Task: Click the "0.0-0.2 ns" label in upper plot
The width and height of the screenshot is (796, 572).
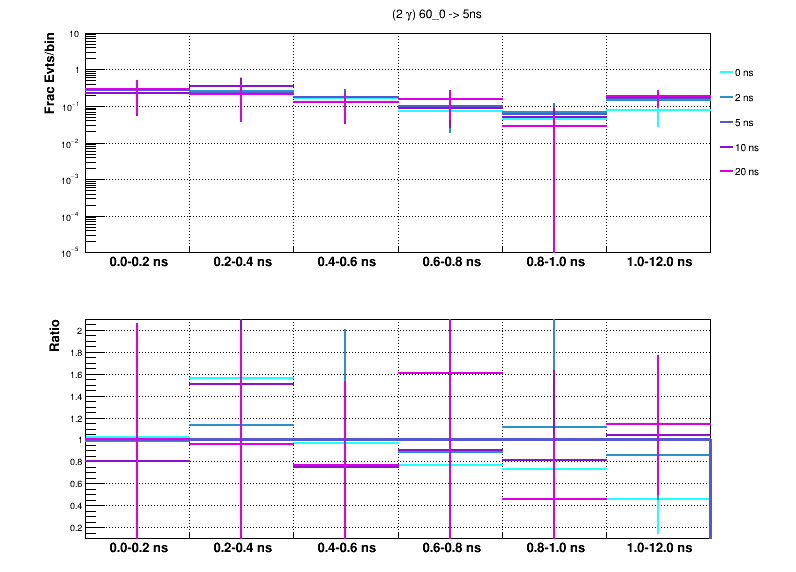Action: coord(137,263)
